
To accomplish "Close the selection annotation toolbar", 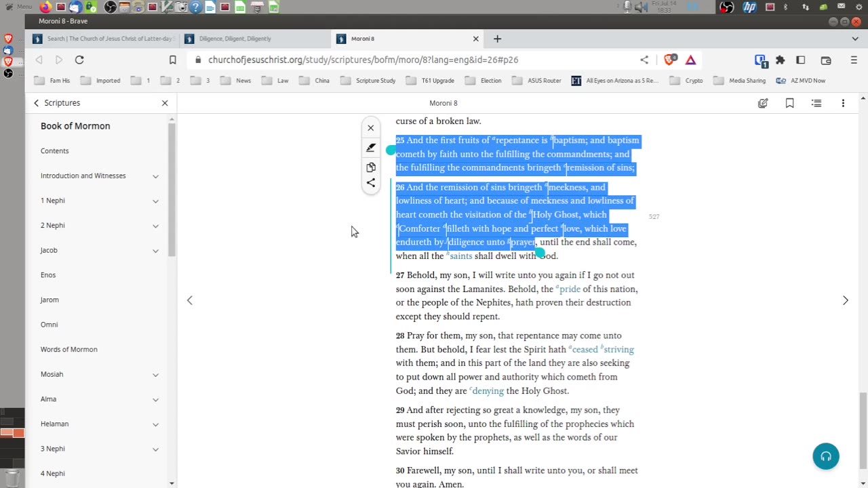I will (x=371, y=127).
